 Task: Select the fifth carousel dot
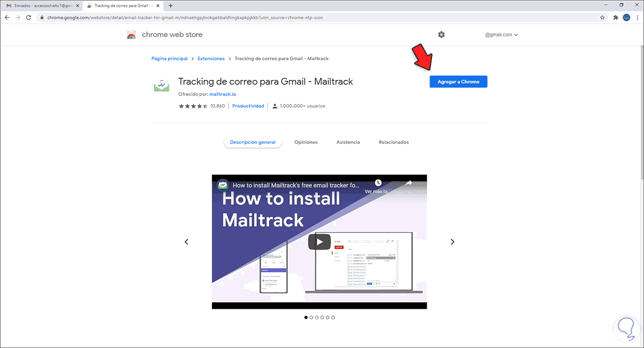[327, 317]
